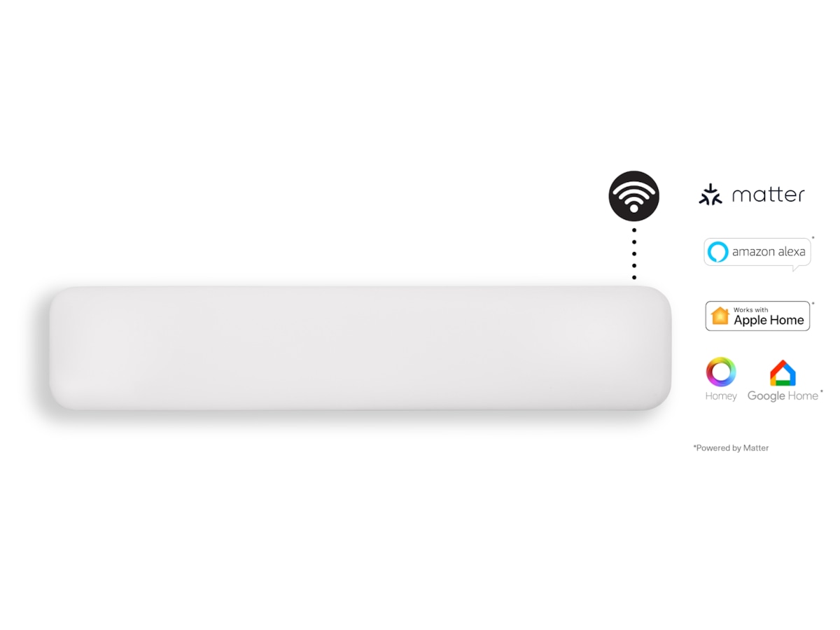Click the "Apple Home" text in badge
Viewport: 840px width, 630px height.
(769, 321)
